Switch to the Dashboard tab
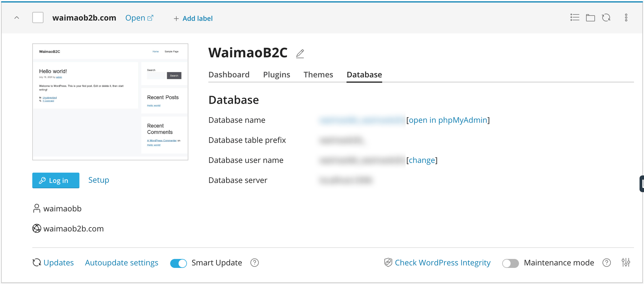Screen dimensions: 644x284 pyautogui.click(x=229, y=75)
